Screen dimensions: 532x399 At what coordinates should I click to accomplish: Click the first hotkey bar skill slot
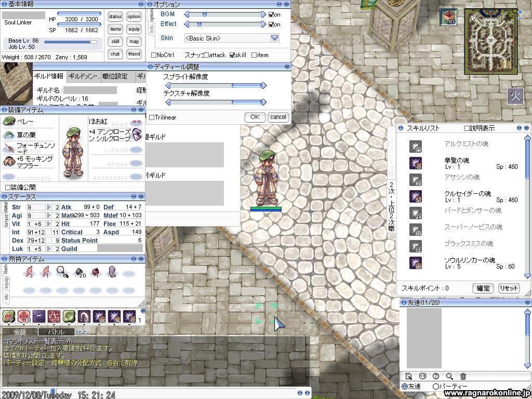(x=8, y=316)
